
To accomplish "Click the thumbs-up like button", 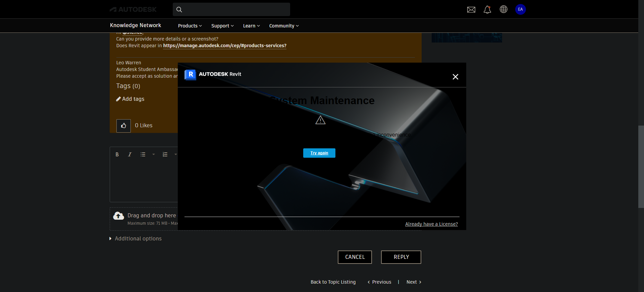I will 123,126.
